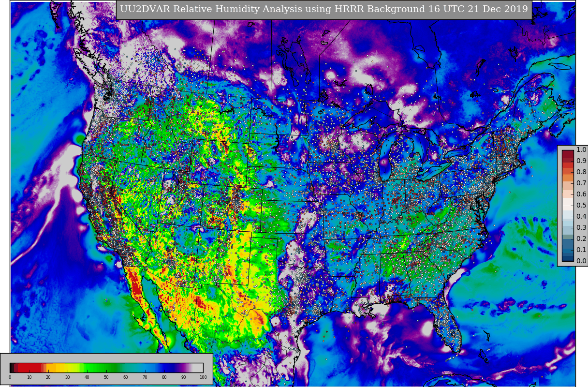Click the '0.6' label on the right colorbar

pos(581,194)
